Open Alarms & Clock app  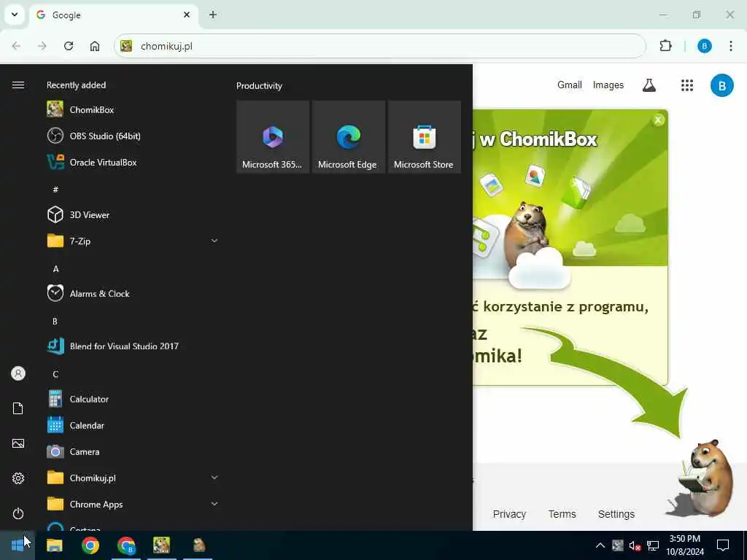click(132, 293)
